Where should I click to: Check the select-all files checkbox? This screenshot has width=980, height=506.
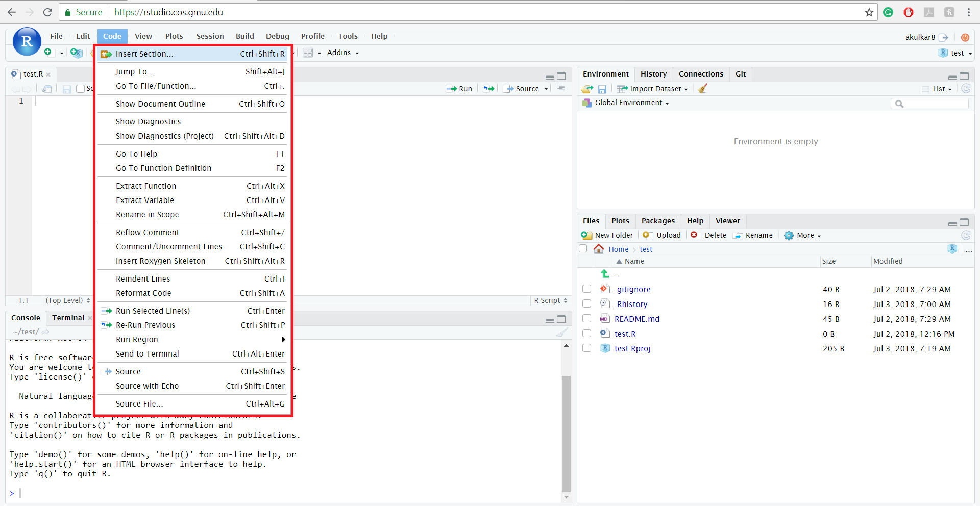[x=583, y=249]
